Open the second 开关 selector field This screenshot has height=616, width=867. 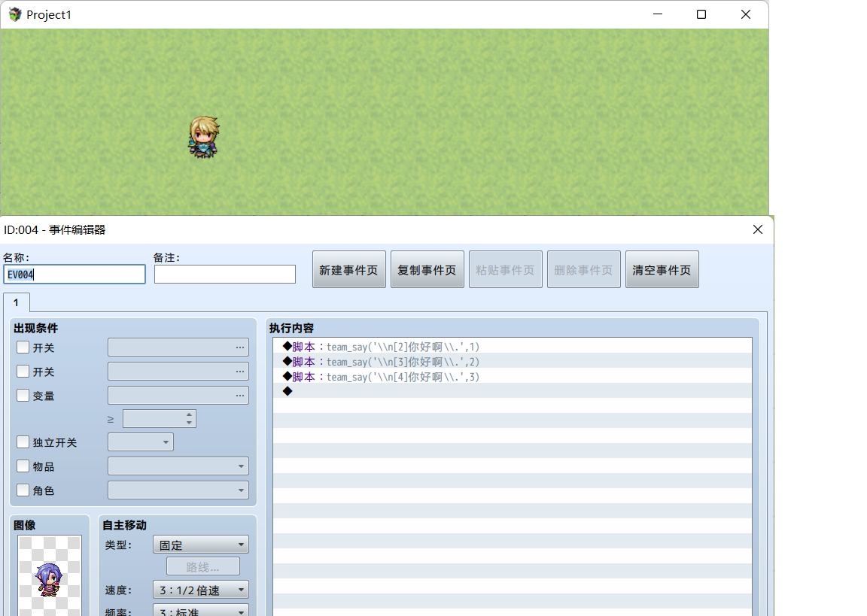(x=178, y=372)
